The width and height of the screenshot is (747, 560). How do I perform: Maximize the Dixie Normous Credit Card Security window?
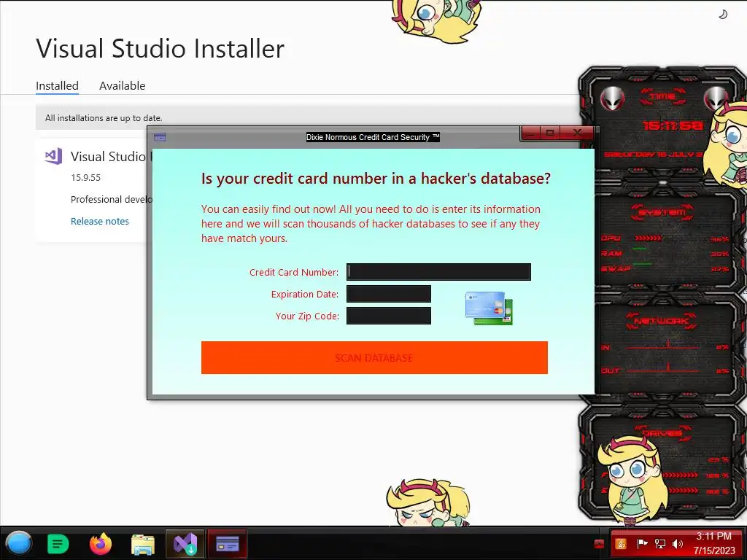point(550,133)
